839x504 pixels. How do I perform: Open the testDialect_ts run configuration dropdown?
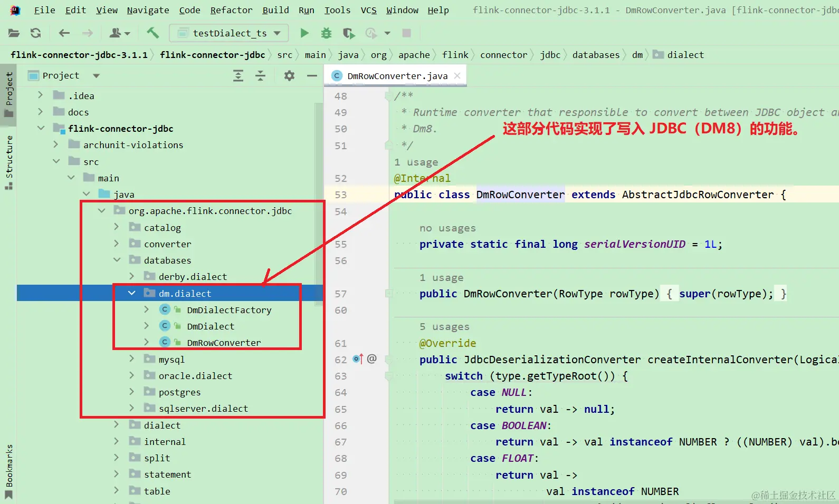point(229,33)
